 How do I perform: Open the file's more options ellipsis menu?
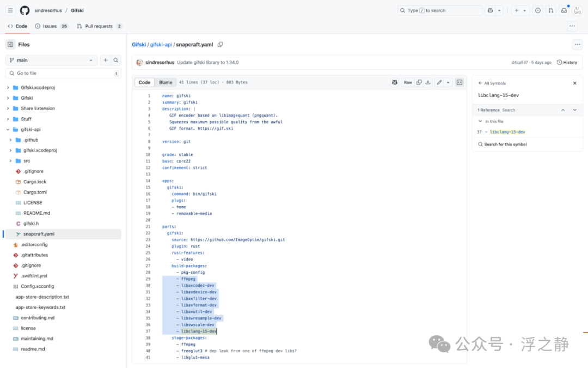[x=577, y=44]
